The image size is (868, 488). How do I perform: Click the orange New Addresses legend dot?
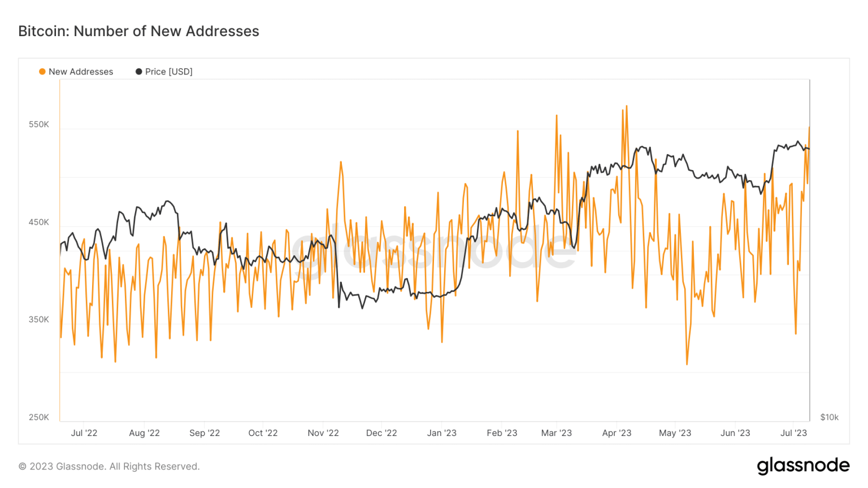coord(42,72)
